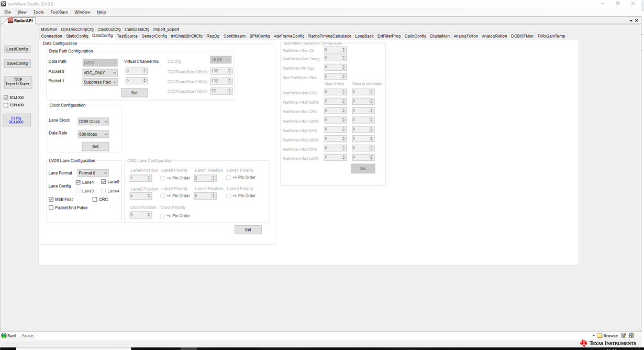
Task: Open the RampTimingCalculator tab
Action: point(330,36)
